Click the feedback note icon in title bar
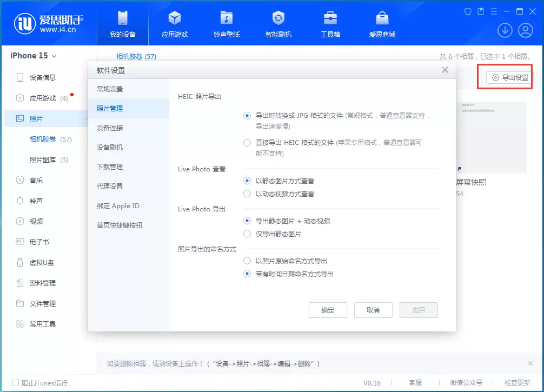 (481, 11)
